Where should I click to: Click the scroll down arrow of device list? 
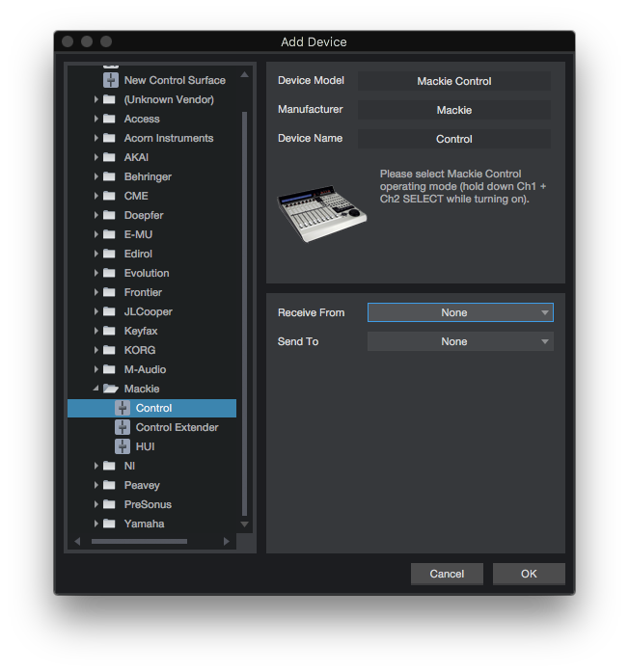[x=244, y=524]
